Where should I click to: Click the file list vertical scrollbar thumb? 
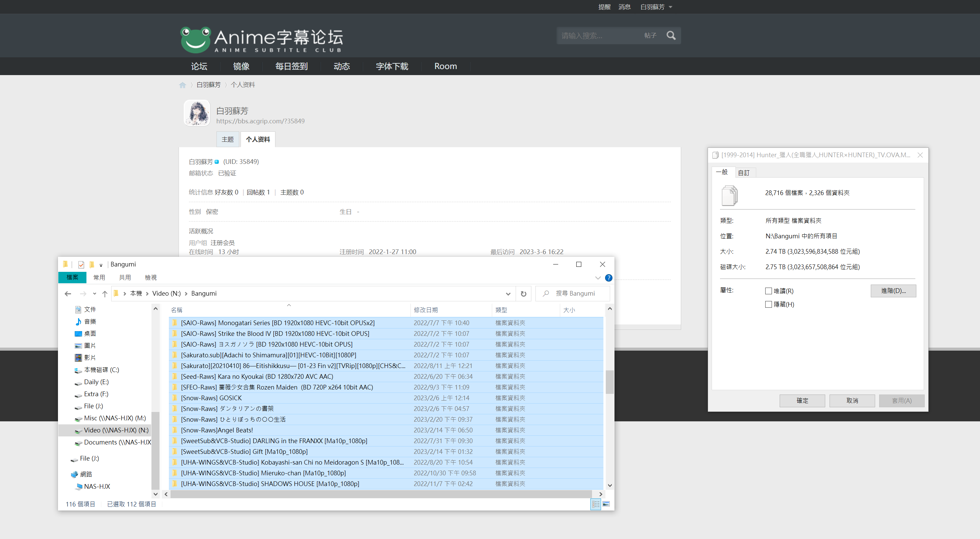pos(609,382)
